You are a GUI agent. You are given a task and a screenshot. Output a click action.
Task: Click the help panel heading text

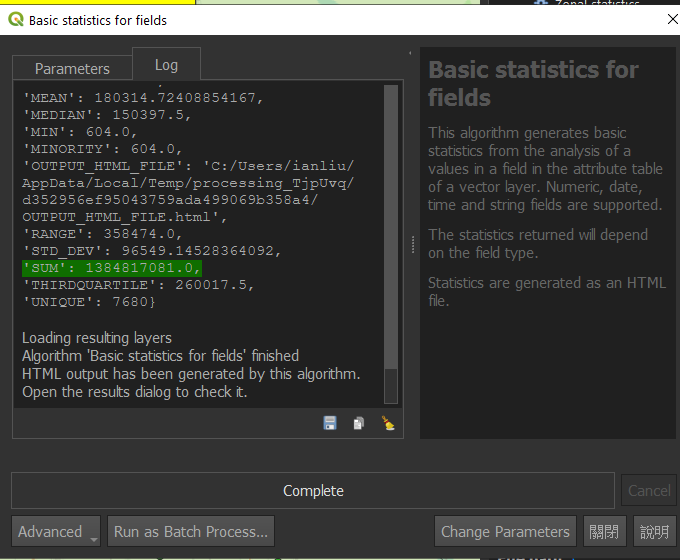point(533,83)
